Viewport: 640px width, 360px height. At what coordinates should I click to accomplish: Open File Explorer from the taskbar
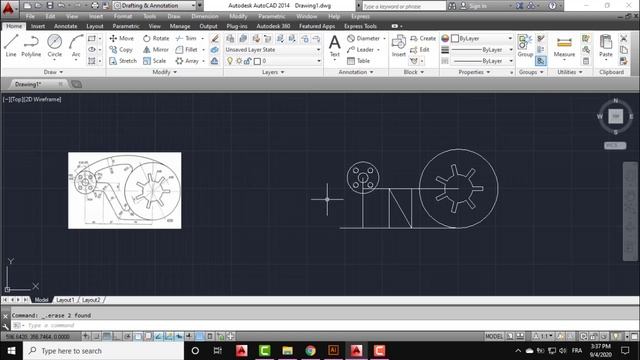(287, 351)
